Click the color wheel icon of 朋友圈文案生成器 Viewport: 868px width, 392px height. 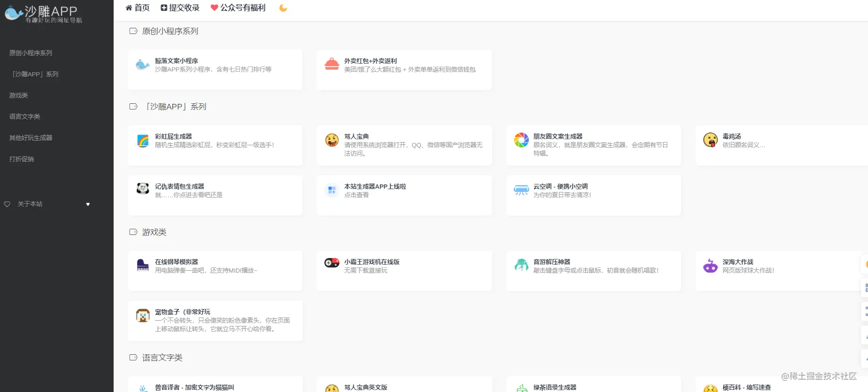(521, 140)
